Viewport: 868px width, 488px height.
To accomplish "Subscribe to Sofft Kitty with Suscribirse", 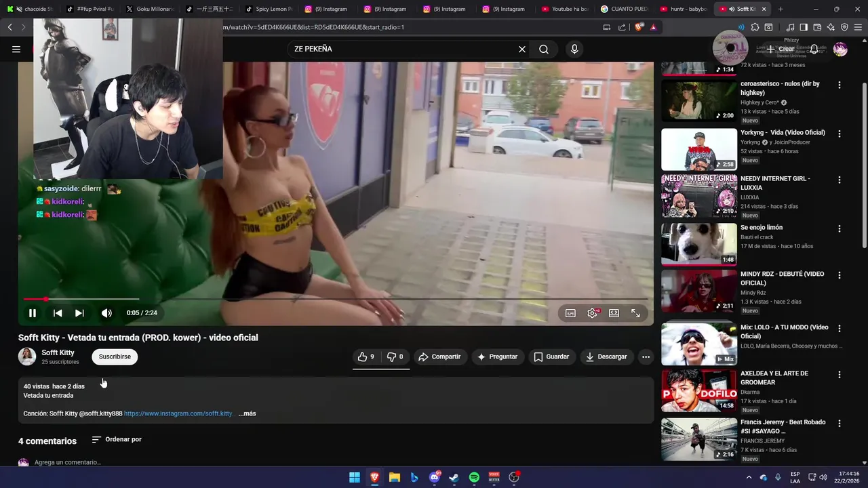I will [115, 357].
